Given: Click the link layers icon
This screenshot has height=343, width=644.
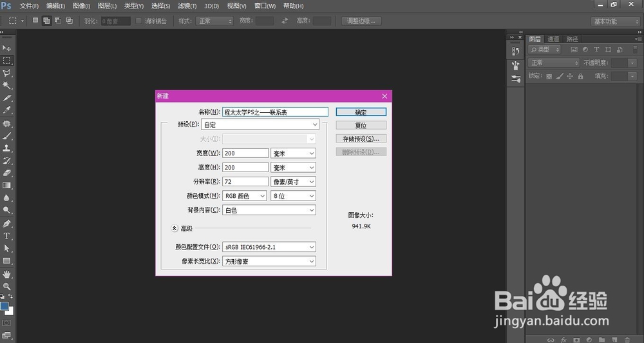Looking at the screenshot, I should pos(551,340).
